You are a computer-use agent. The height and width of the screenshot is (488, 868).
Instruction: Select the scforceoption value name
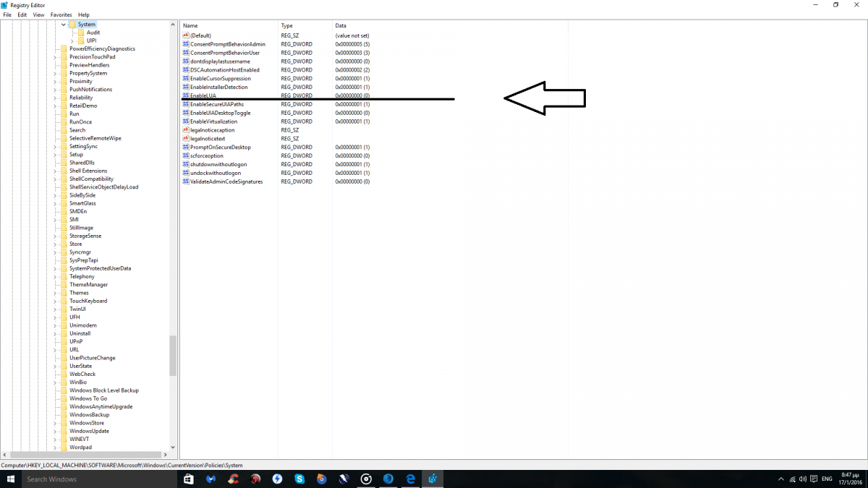point(207,156)
